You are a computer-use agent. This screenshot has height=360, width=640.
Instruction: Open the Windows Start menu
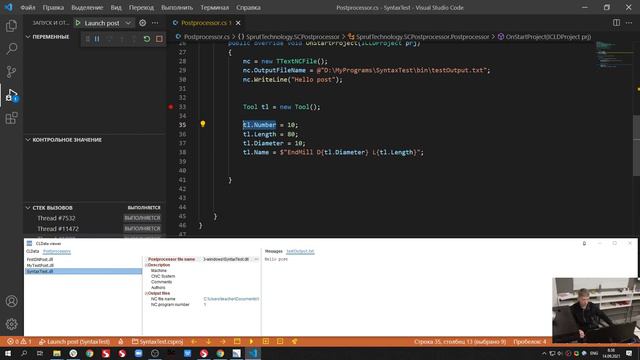coord(8,353)
